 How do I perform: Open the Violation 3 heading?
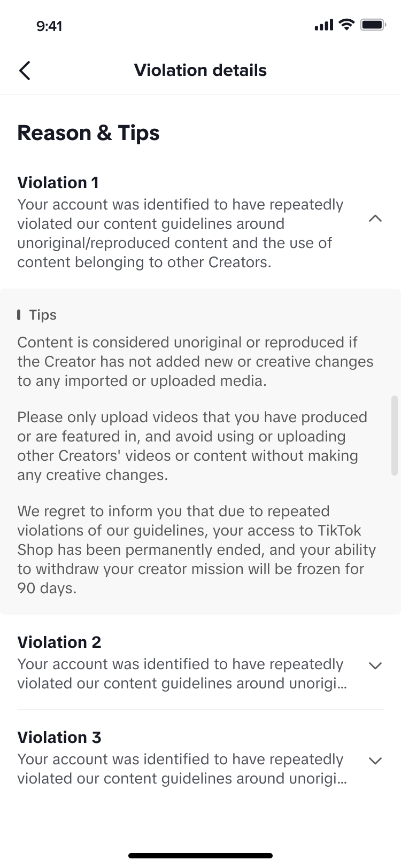click(x=59, y=737)
